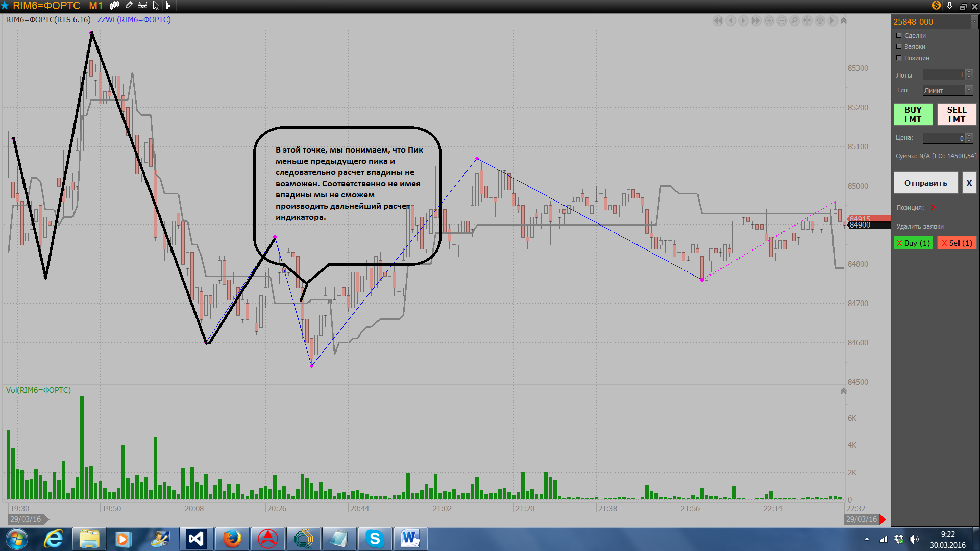Click the Цена price input field

943,138
